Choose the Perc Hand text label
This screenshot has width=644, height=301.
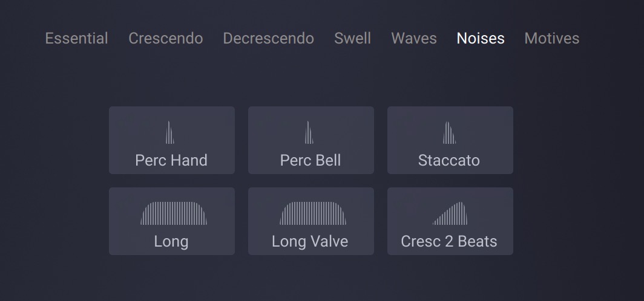171,160
